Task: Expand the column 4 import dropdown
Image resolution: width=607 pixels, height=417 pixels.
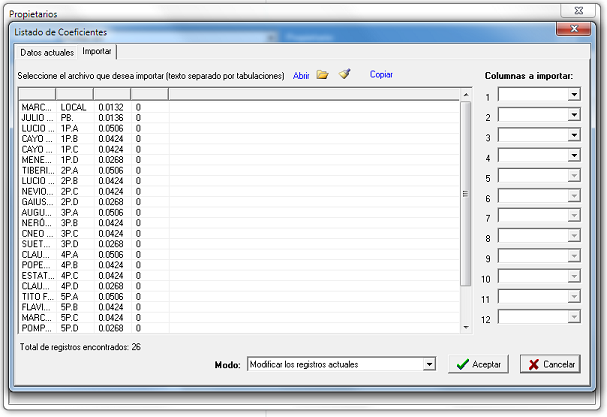Action: click(574, 156)
